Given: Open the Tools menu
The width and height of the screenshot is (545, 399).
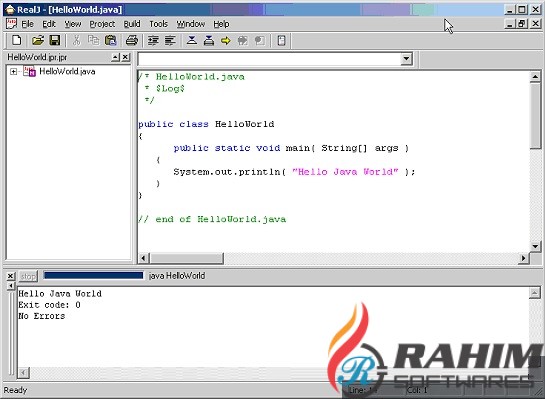Looking at the screenshot, I should click(158, 24).
